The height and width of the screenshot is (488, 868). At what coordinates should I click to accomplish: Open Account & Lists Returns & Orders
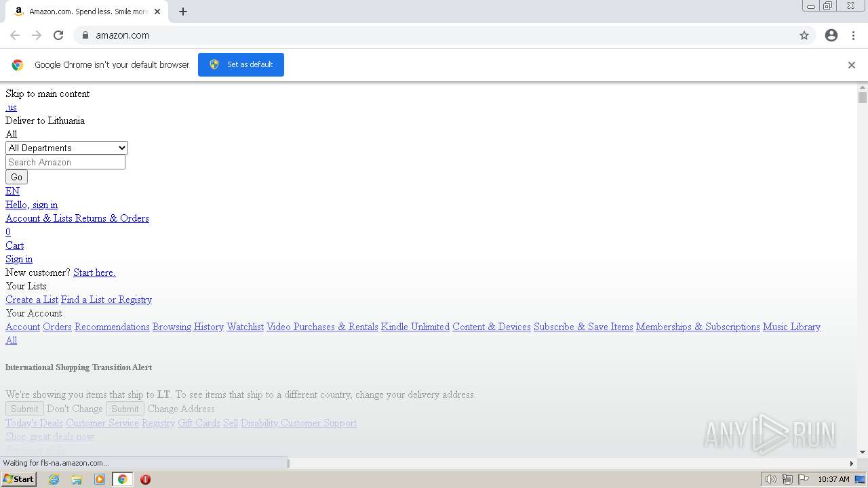[x=77, y=218]
